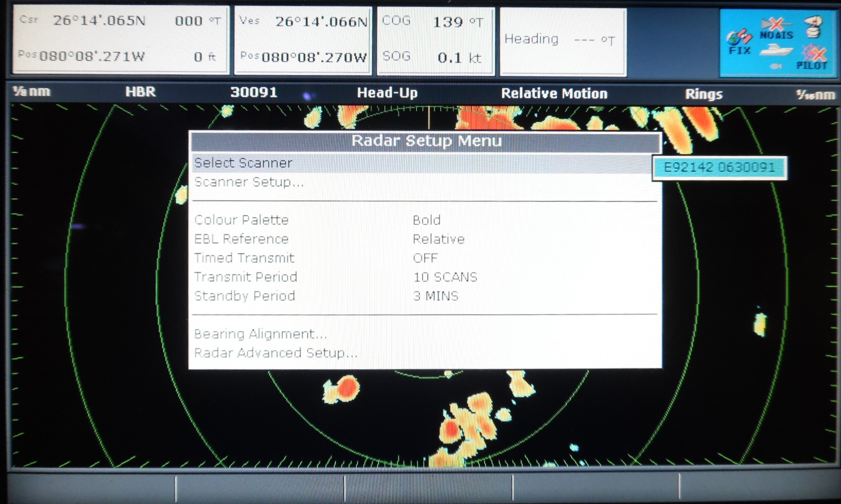
Task: Change EBL Reference Relative setting
Action: click(x=438, y=239)
